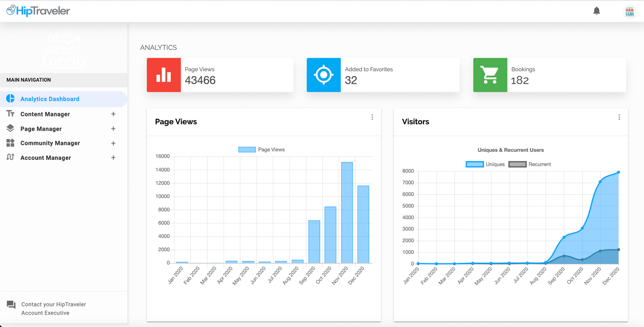
Task: Expand the Content Manager plus sign
Action: coord(113,114)
